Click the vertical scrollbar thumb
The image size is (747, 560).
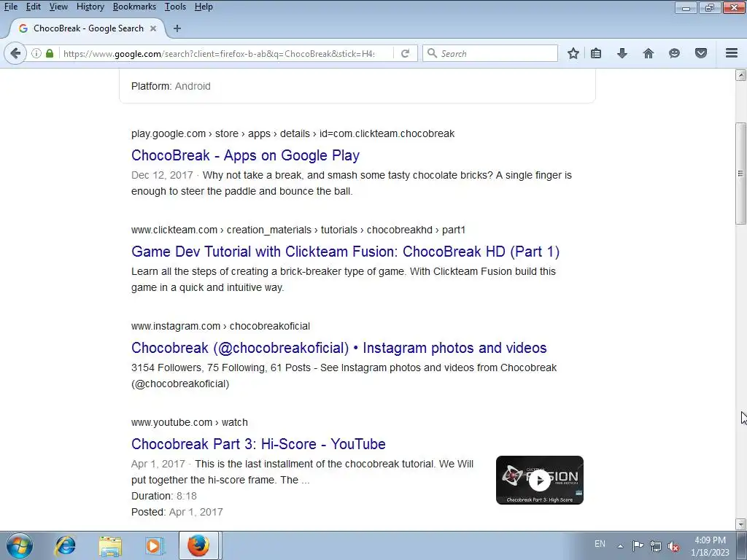point(740,174)
